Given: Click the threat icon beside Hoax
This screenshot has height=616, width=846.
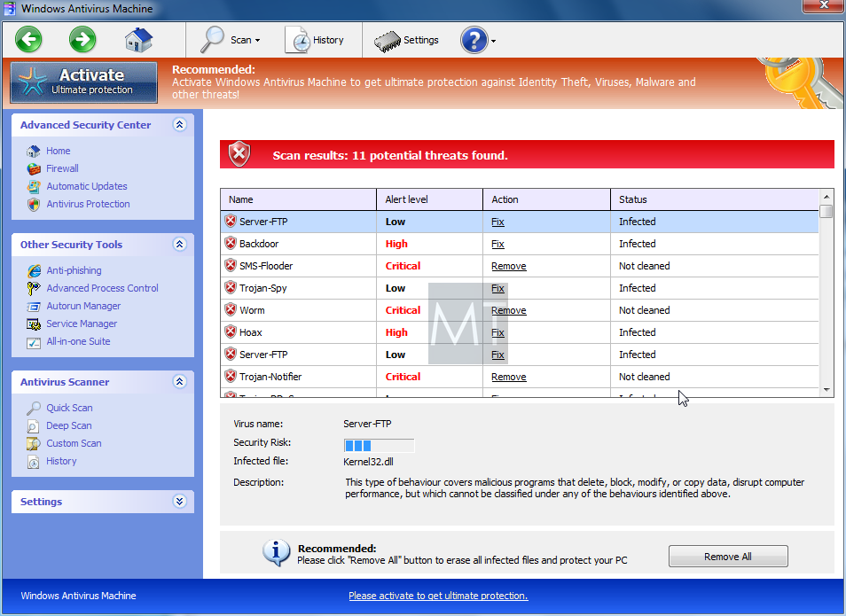Looking at the screenshot, I should 231,332.
